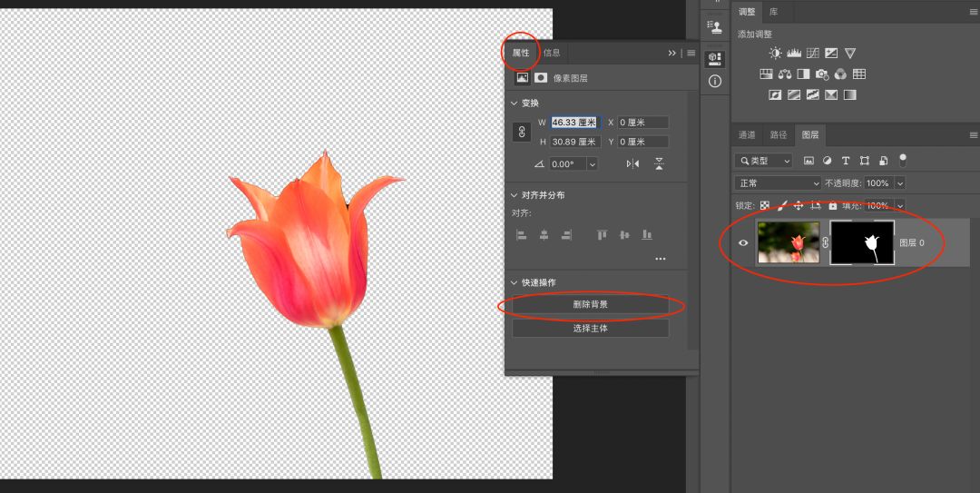Toggle the layer filter switch
This screenshot has width=980, height=493.
[902, 160]
